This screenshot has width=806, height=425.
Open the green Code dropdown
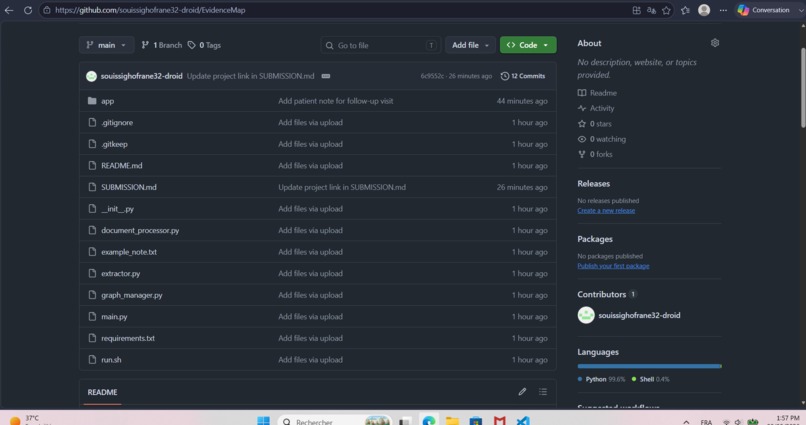pos(528,45)
